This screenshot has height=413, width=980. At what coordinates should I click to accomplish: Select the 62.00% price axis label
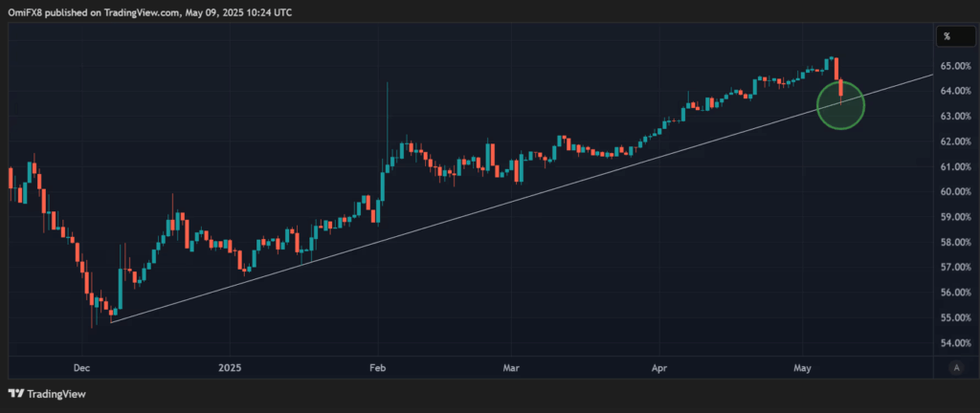[x=956, y=141]
